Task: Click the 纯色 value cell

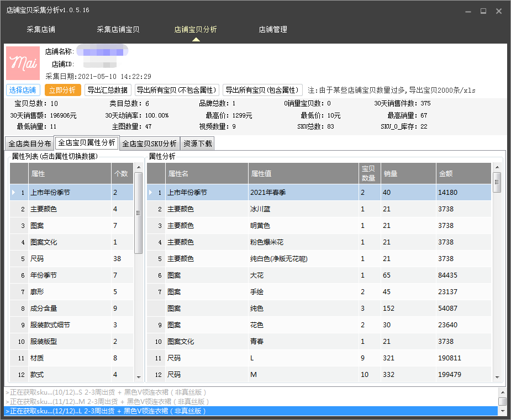Action: coord(303,309)
